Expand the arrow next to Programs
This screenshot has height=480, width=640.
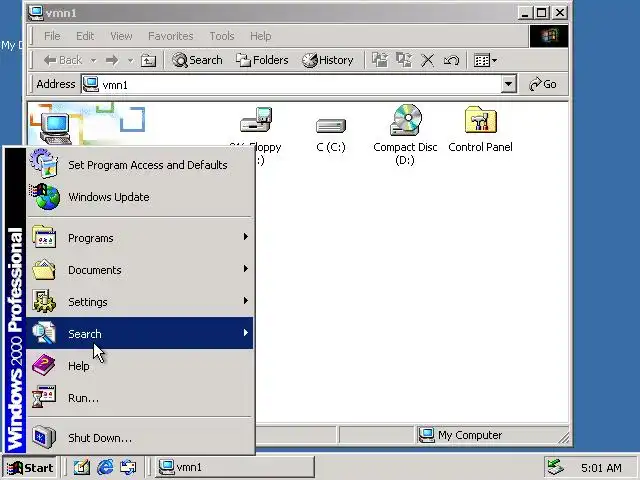246,237
